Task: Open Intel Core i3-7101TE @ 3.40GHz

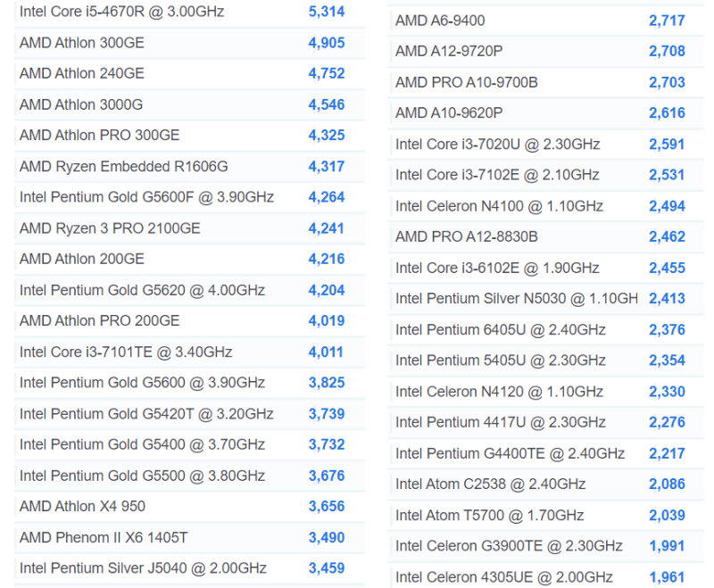Action: (126, 352)
